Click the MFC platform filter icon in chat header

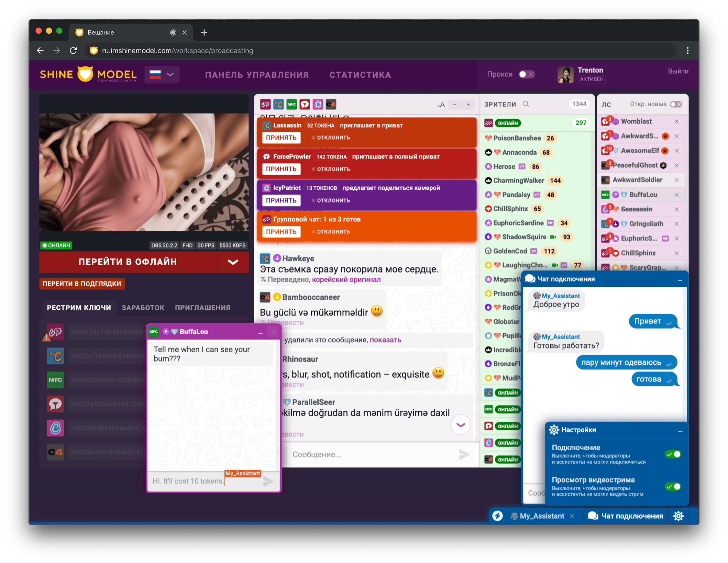click(291, 104)
